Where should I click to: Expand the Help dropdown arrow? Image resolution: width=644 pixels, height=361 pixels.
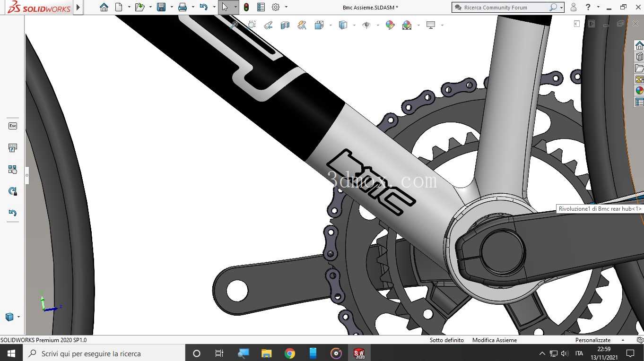598,7
